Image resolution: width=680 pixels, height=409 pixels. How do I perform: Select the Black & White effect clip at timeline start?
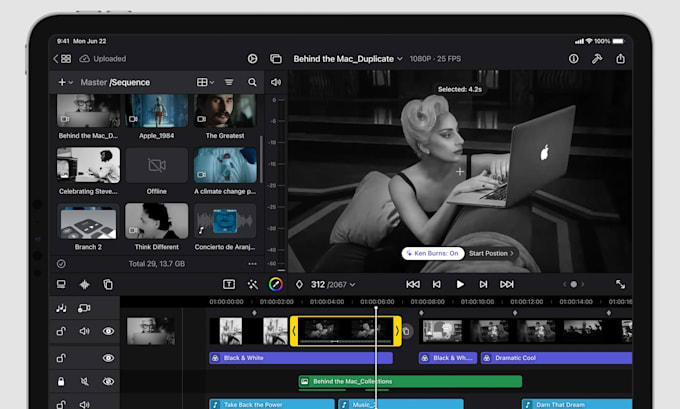[301, 358]
